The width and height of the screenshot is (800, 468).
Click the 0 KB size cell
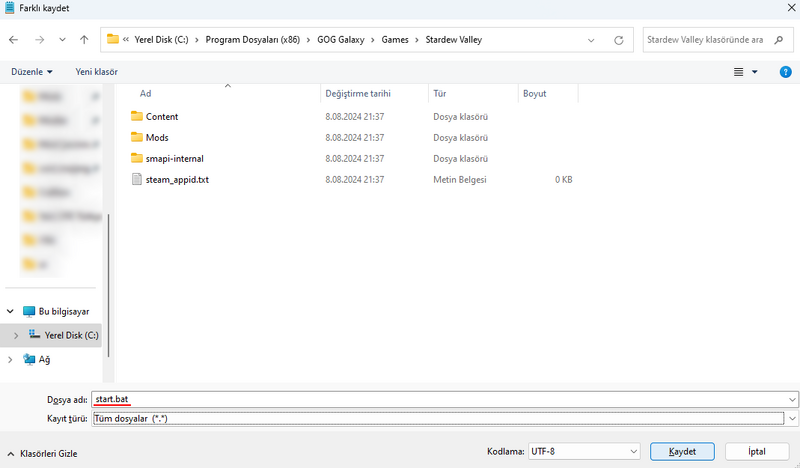(x=563, y=180)
